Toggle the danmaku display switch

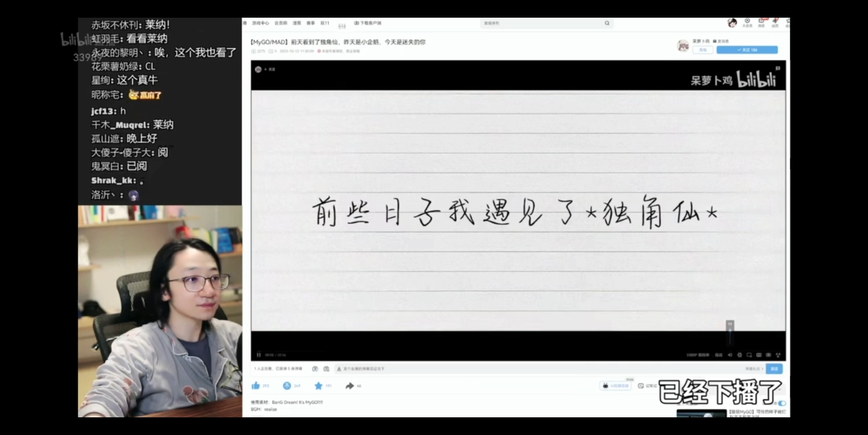(315, 369)
